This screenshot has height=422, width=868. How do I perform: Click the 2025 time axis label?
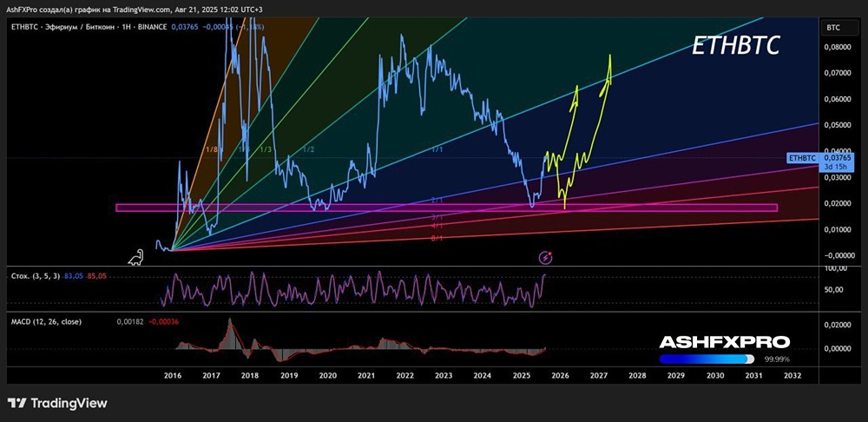tap(521, 375)
